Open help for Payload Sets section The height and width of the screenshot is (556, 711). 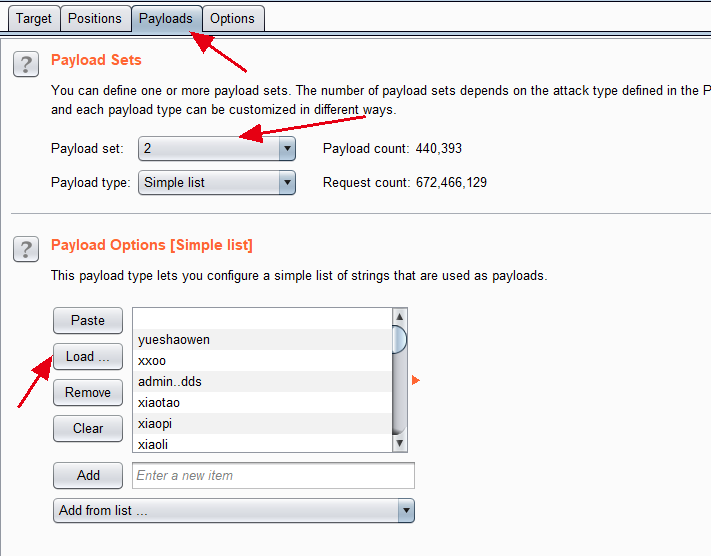(26, 64)
